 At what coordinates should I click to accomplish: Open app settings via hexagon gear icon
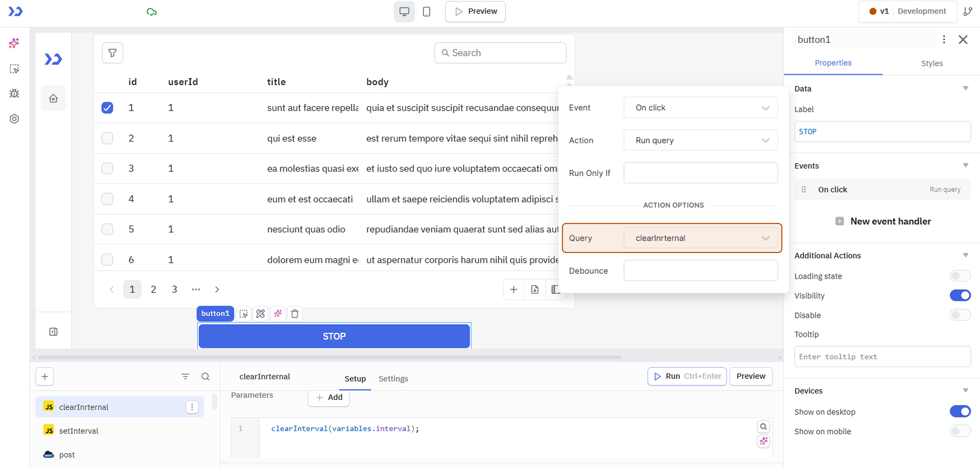[14, 119]
